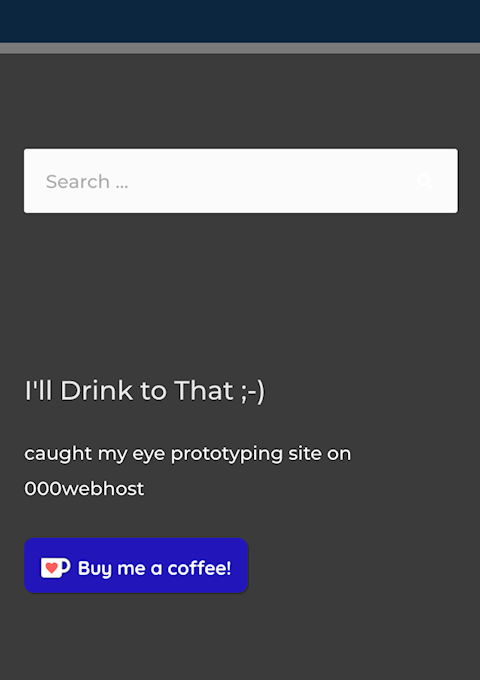480x680 pixels.
Task: Select the "I'll Drink to That ;-)" heading
Action: pyautogui.click(x=145, y=391)
